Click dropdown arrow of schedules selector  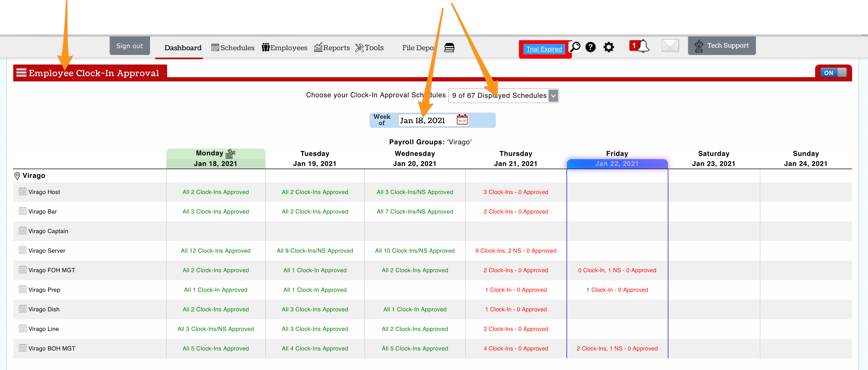pos(553,96)
